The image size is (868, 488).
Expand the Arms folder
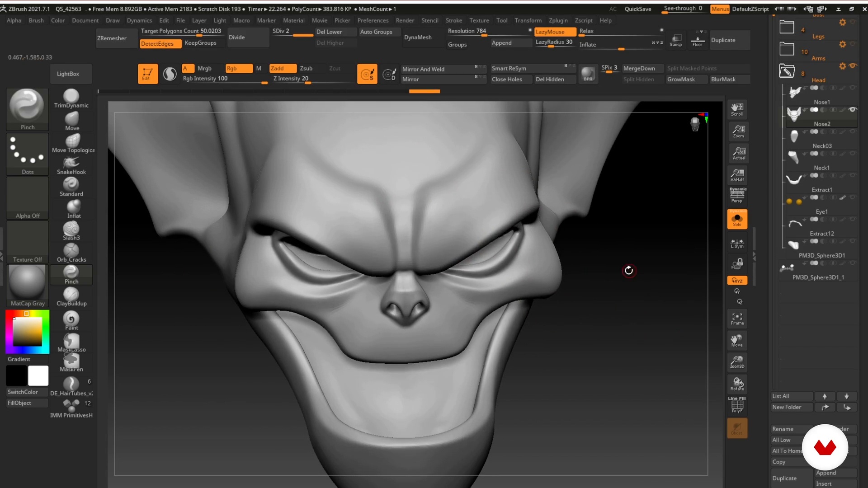(787, 49)
